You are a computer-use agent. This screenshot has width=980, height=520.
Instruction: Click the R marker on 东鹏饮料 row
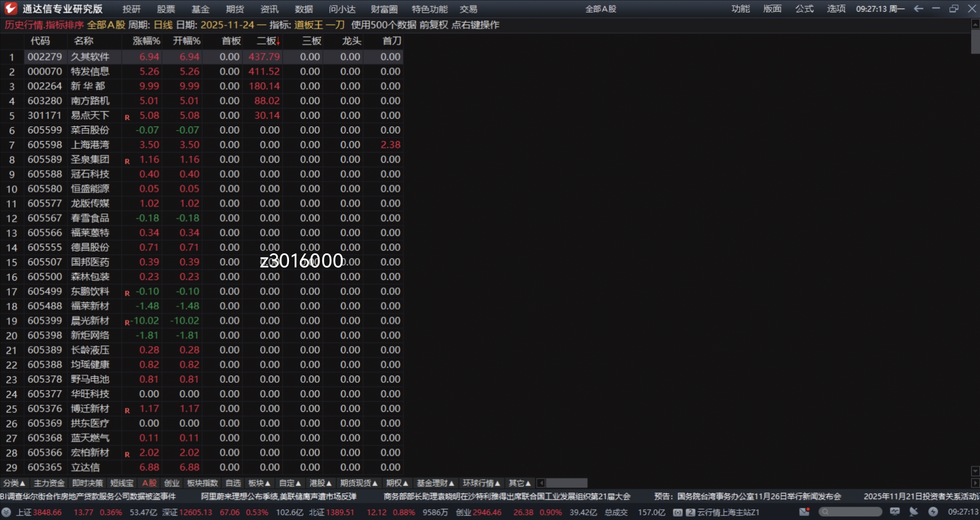127,293
